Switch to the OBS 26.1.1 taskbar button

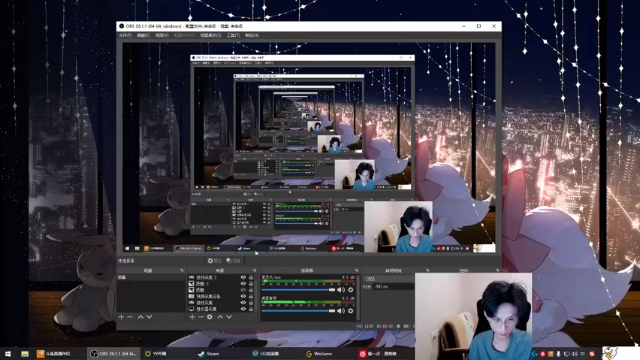[x=114, y=354]
